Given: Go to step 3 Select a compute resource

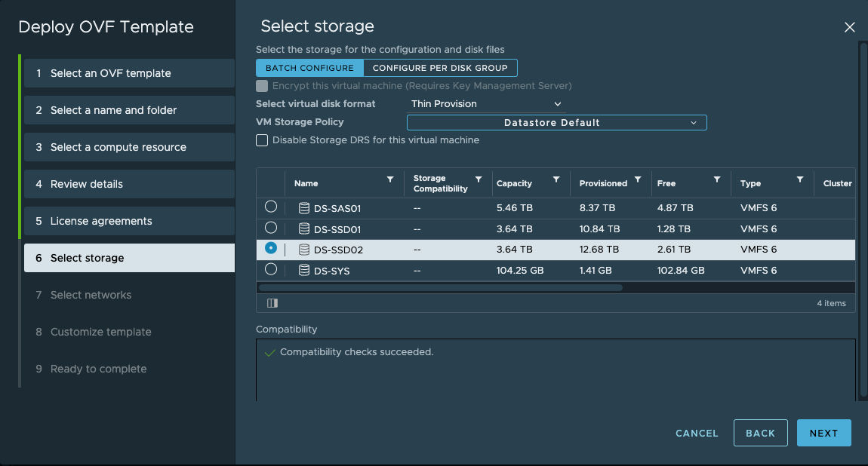Looking at the screenshot, I should click(x=130, y=147).
